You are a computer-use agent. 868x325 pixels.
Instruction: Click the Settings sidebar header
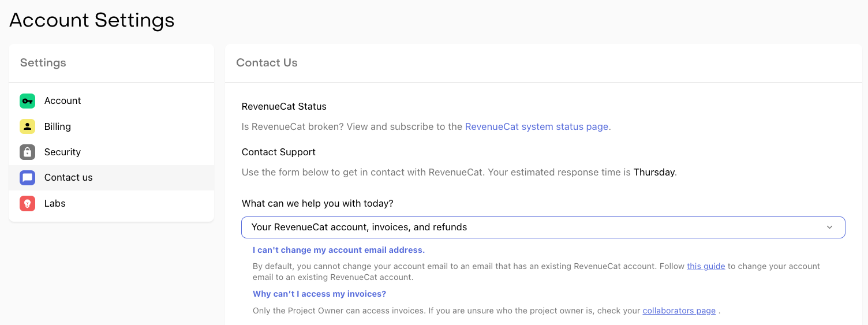coord(43,63)
